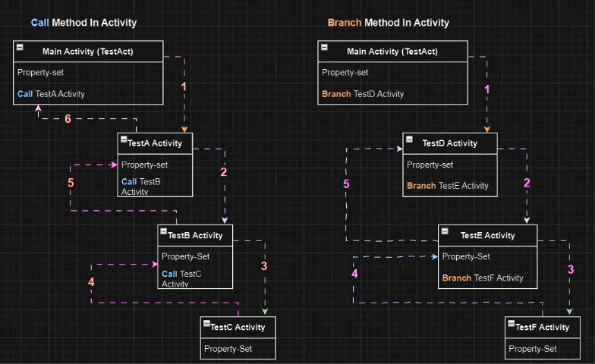Image resolution: width=595 pixels, height=364 pixels.
Task: Select Property-Set row in TestC Activity box
Action: (x=228, y=349)
